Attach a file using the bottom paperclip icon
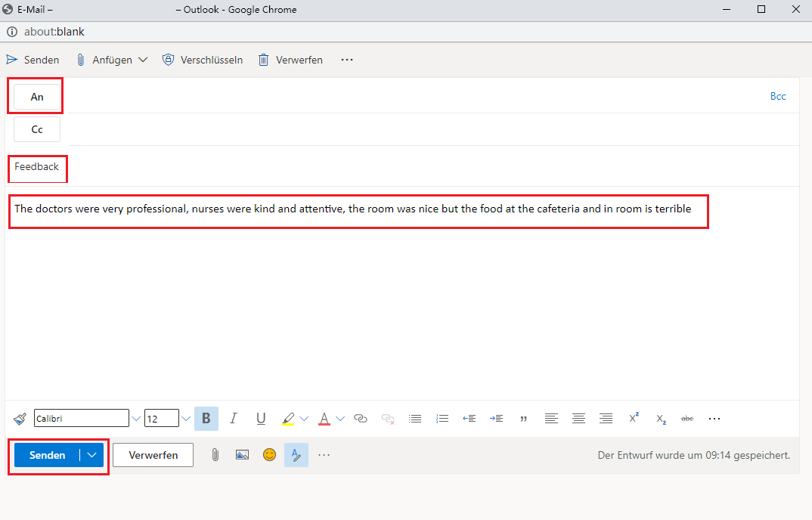Image resolution: width=812 pixels, height=520 pixels. [x=215, y=455]
